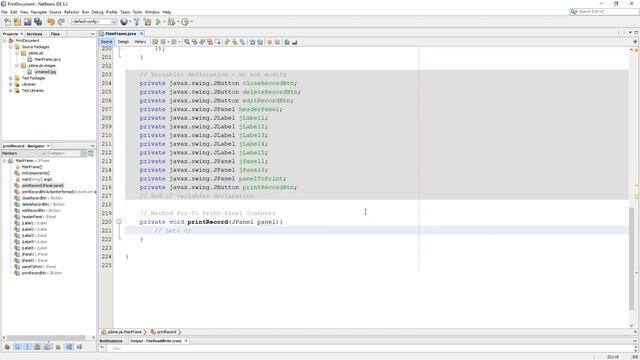Open the Refactor menu
The image size is (640, 360).
point(71,12)
